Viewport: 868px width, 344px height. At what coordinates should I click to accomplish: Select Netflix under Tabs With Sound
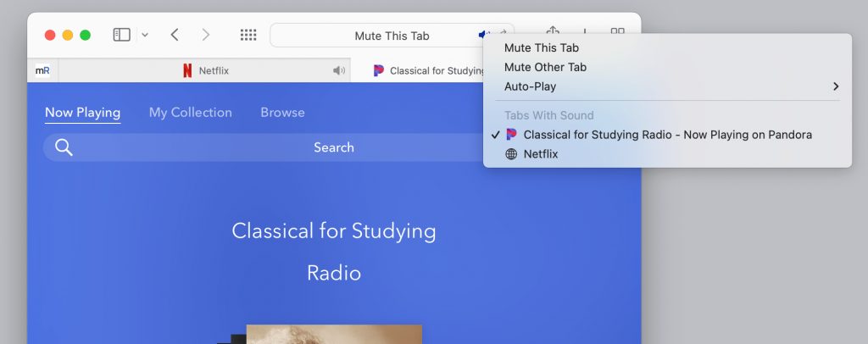click(x=667, y=154)
